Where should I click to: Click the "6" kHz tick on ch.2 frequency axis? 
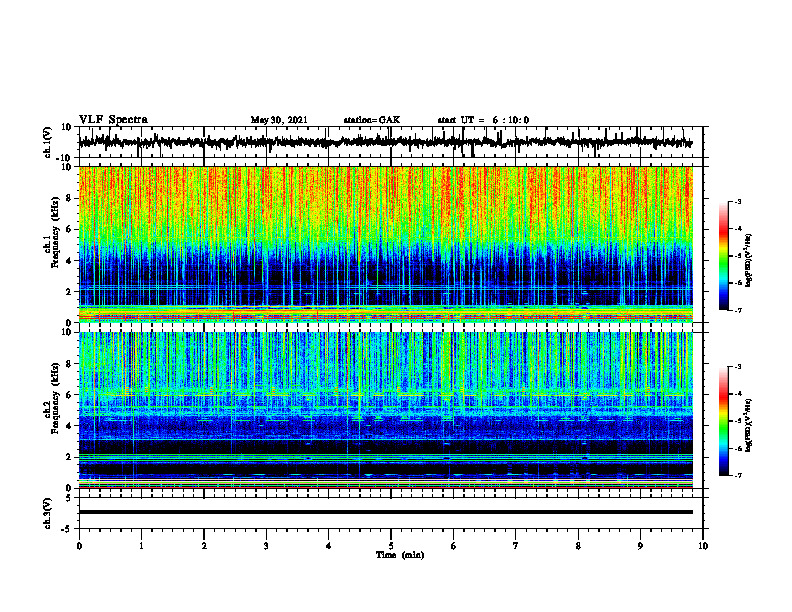(x=69, y=395)
